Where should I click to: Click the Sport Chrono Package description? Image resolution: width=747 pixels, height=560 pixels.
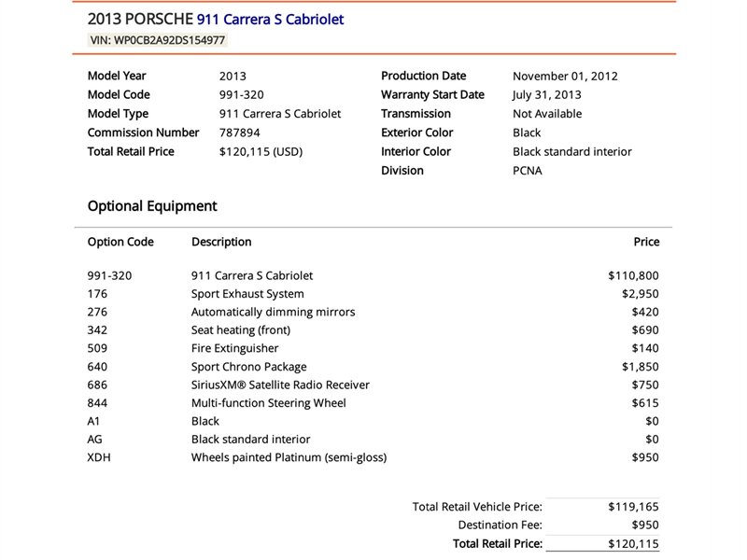tap(248, 367)
